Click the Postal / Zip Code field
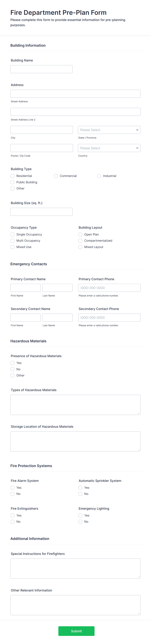 [41, 148]
